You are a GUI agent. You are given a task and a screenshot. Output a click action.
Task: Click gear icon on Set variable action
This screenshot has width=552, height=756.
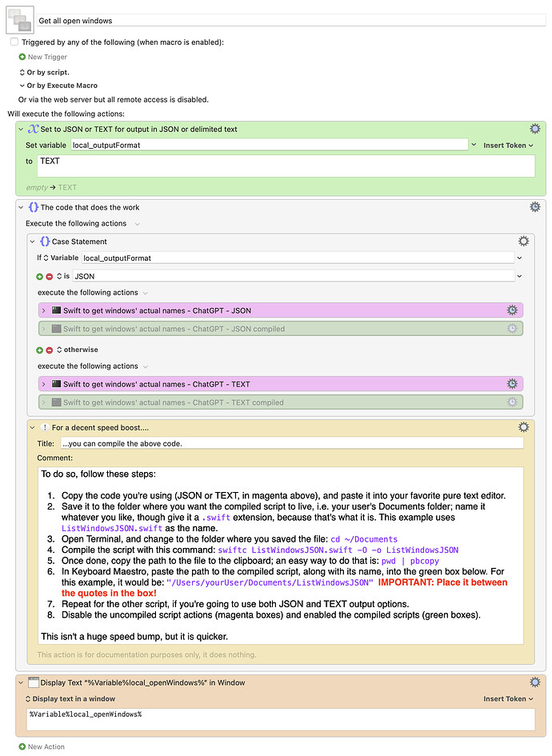535,129
